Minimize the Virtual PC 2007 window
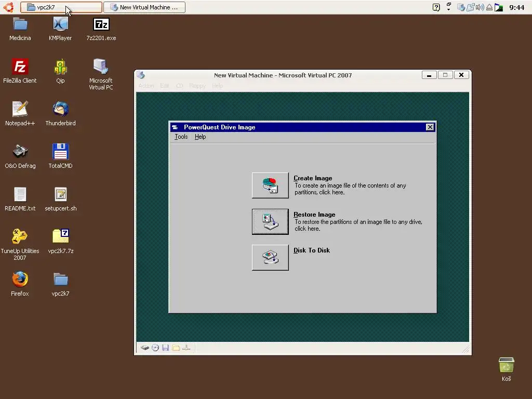The image size is (532, 399). click(429, 75)
